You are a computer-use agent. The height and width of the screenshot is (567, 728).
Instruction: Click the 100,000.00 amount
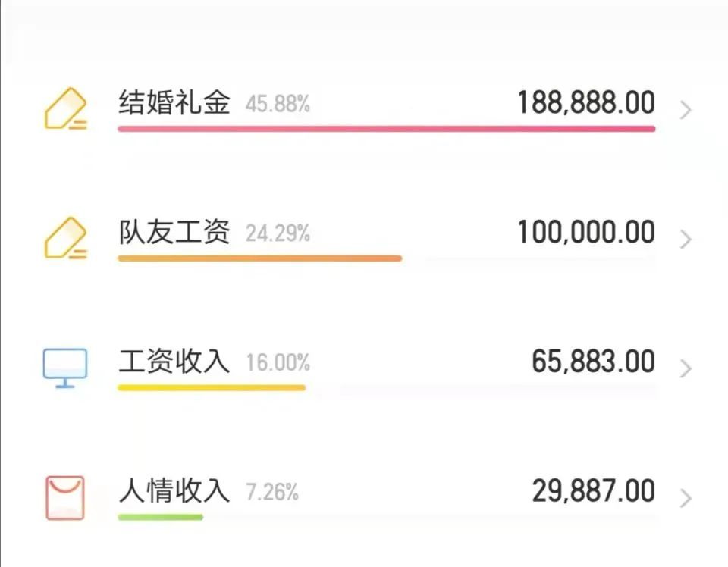coord(586,232)
